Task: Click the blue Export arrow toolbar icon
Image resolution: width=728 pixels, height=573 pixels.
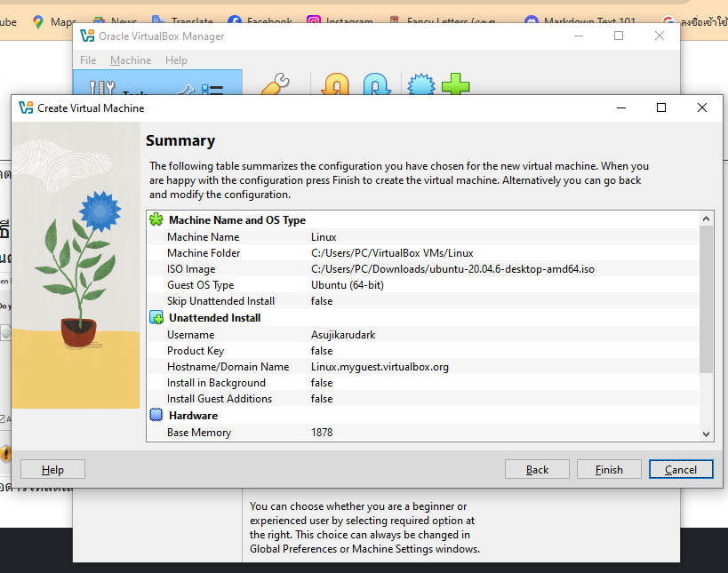Action: click(x=377, y=86)
